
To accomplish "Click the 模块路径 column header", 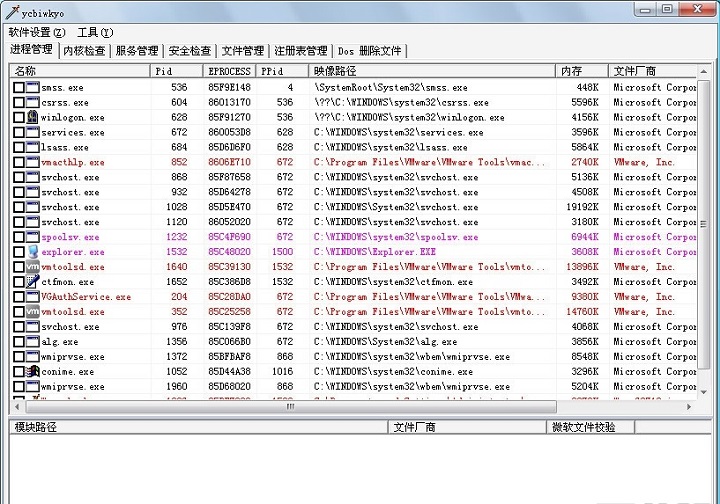I will coord(199,427).
